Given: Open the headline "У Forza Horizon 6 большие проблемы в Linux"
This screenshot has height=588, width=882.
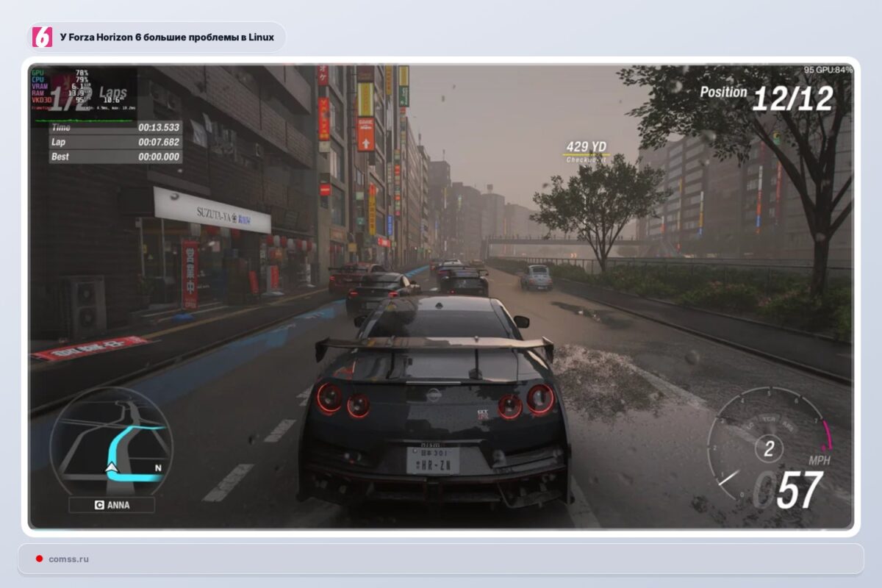Looking at the screenshot, I should click(167, 37).
